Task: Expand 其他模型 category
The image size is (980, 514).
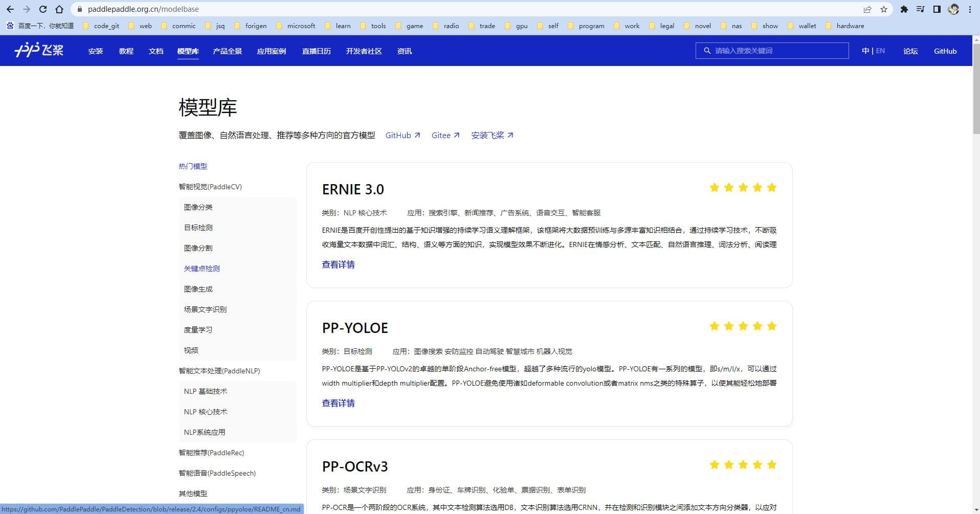Action: 193,494
